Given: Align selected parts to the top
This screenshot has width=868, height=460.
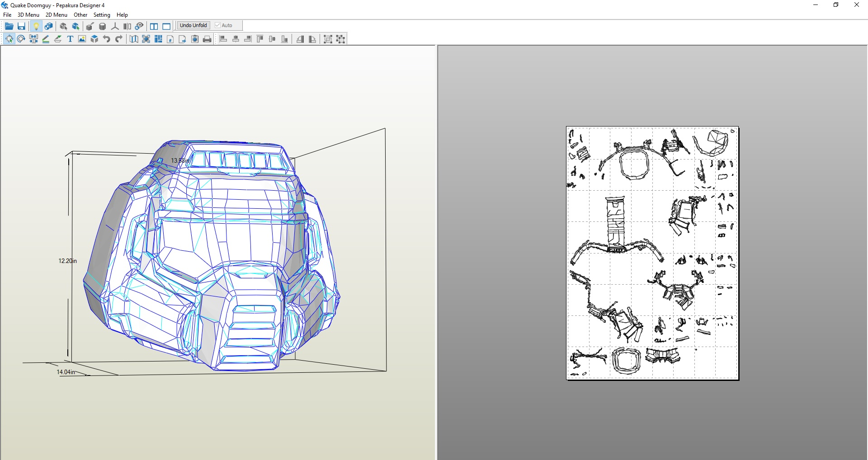Looking at the screenshot, I should point(260,39).
